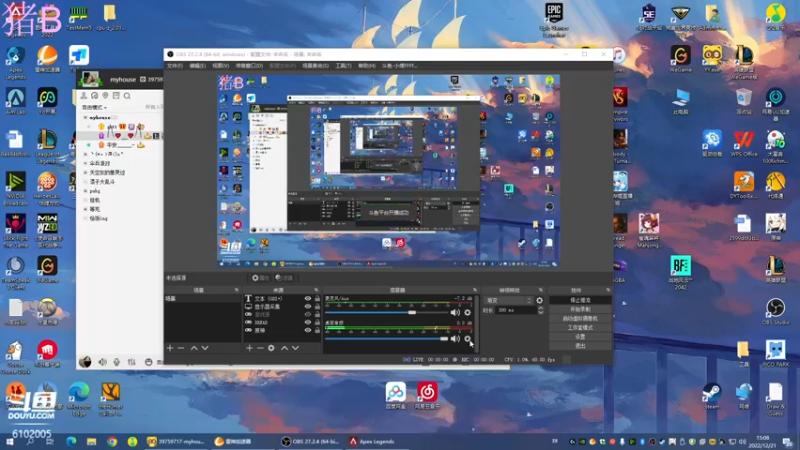Add a new source with the plus icon

tap(249, 348)
